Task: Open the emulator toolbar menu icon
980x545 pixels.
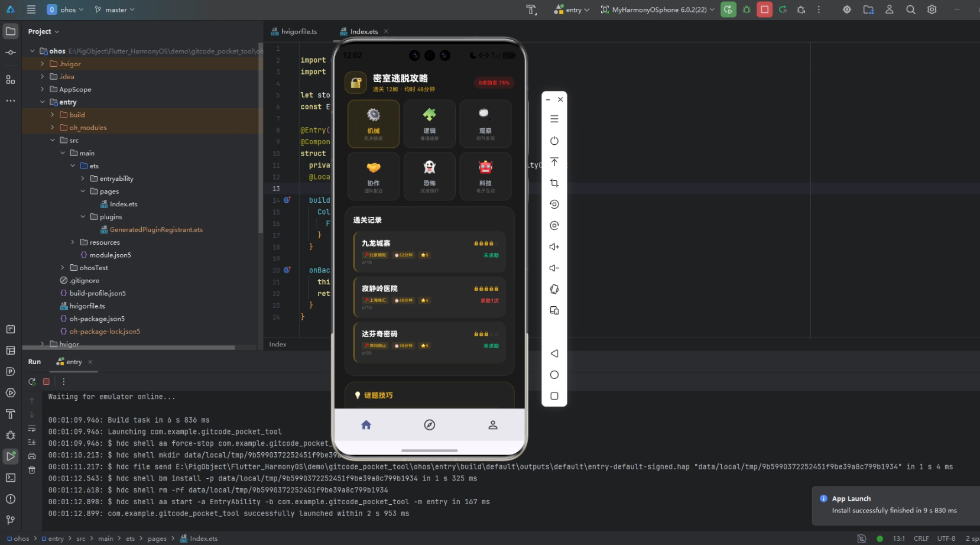Action: [554, 119]
